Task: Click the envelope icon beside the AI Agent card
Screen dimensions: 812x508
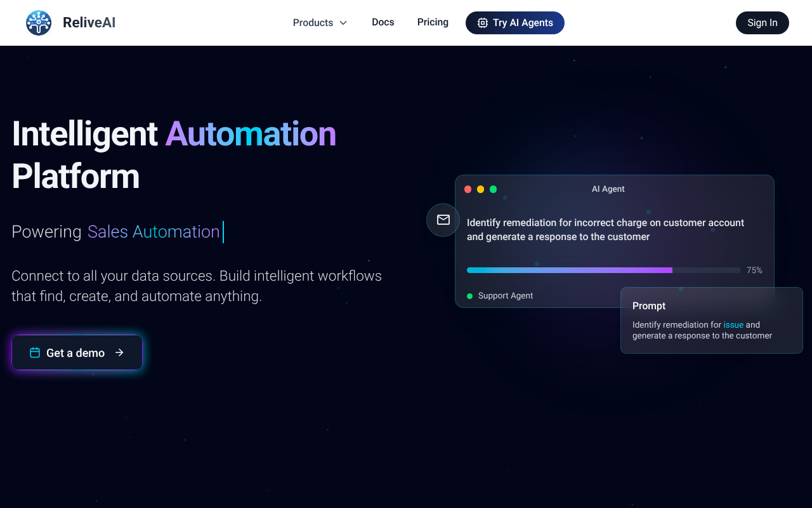Action: [x=442, y=220]
